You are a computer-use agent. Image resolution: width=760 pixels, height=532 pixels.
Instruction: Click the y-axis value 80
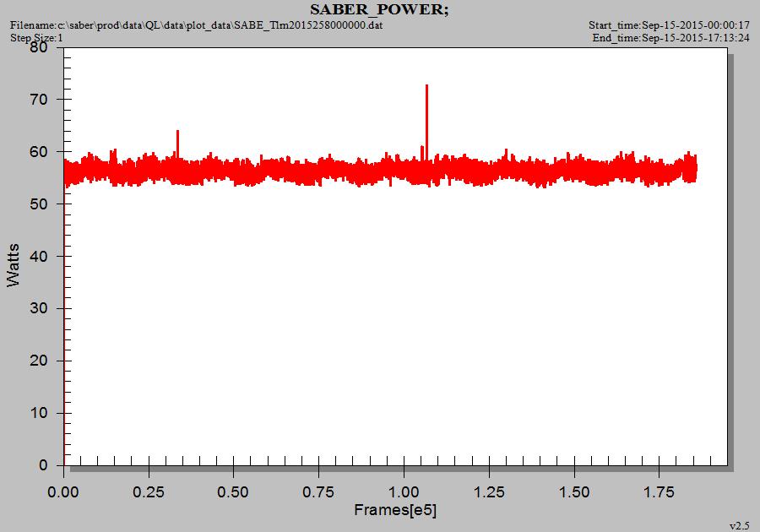click(x=38, y=47)
